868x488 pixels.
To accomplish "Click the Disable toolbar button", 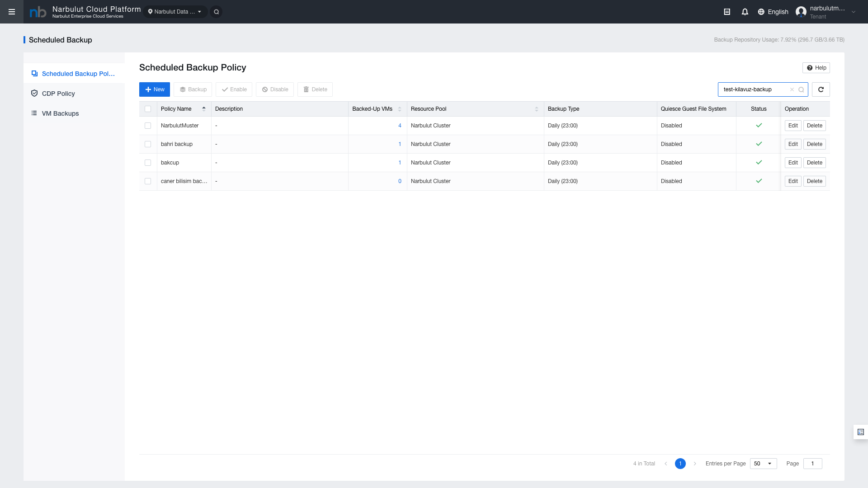I will pyautogui.click(x=275, y=89).
